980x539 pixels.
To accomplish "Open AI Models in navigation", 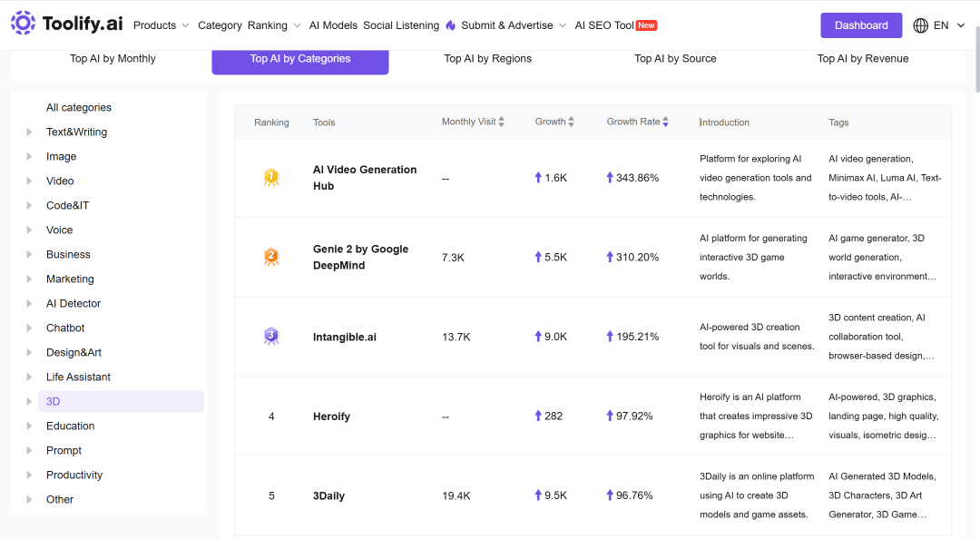I will click(333, 25).
